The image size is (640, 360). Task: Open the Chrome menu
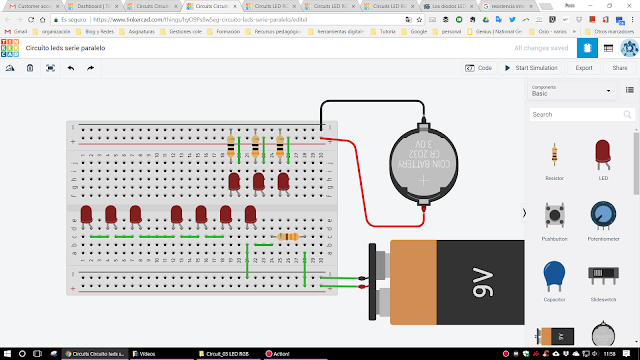pyautogui.click(x=633, y=20)
